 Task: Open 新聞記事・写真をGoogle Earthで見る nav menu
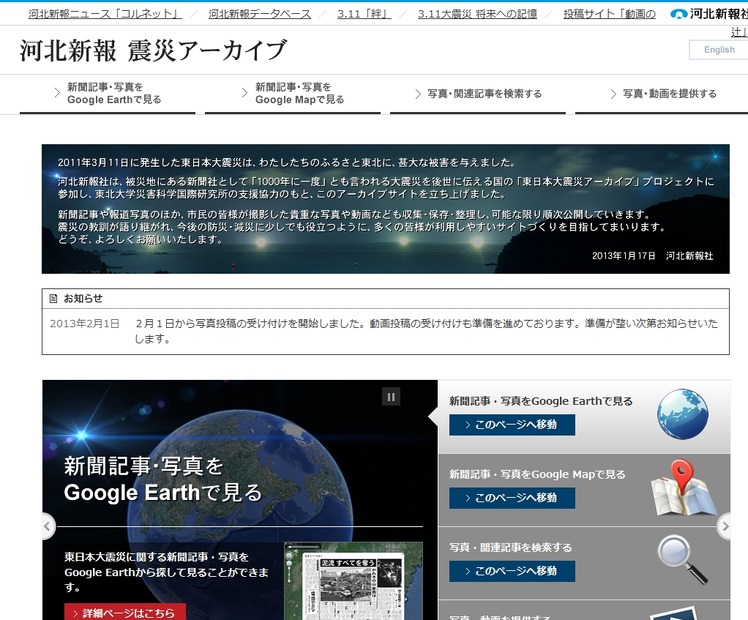[x=107, y=93]
